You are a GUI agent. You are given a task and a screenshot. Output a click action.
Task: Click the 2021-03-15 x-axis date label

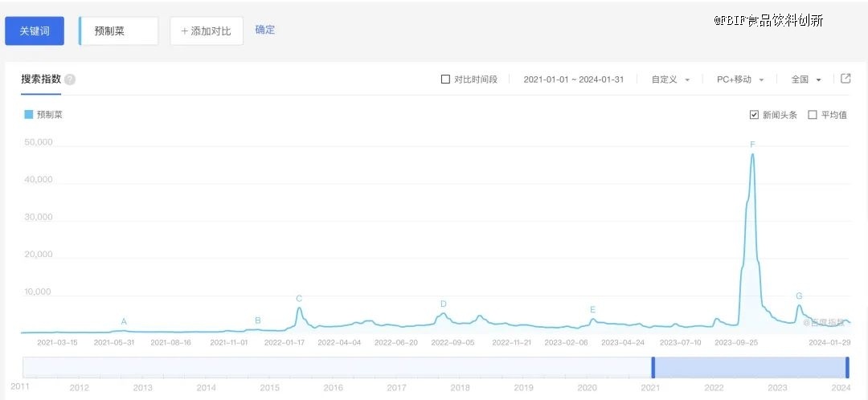click(x=58, y=342)
